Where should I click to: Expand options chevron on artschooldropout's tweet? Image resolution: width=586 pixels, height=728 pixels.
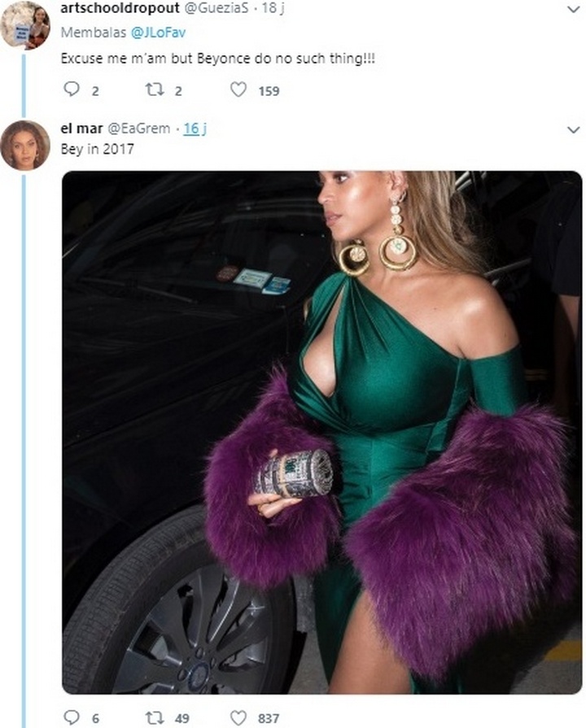click(573, 9)
